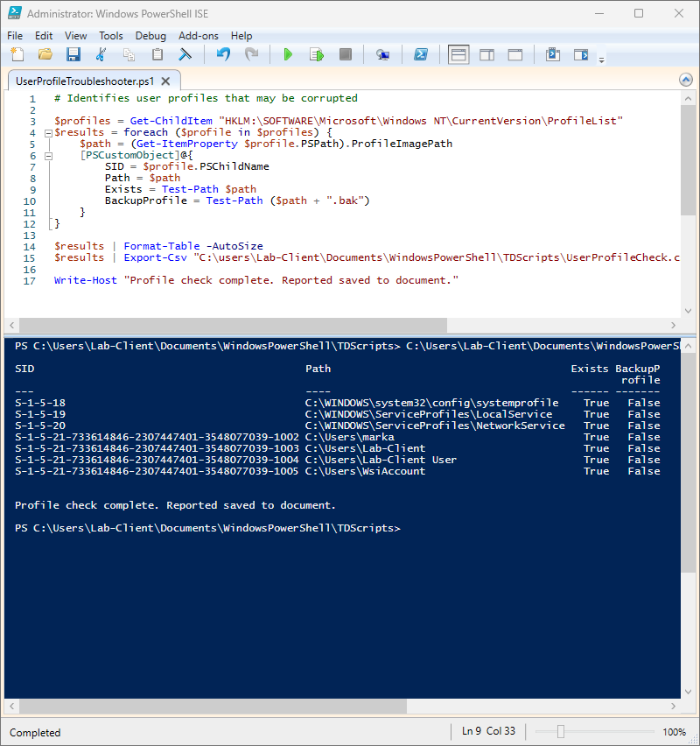
Task: Collapse the PSCustomObject region at line 6
Action: tap(48, 154)
